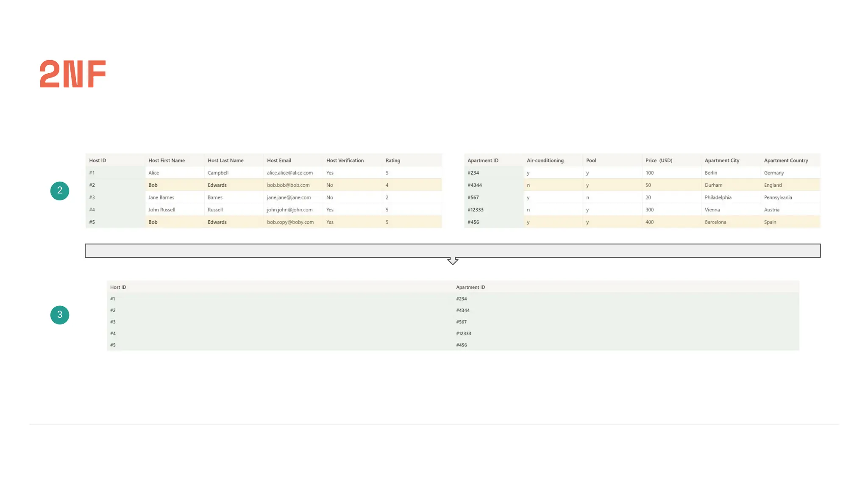This screenshot has width=868, height=488.
Task: Select the Apartment Country column header
Action: pos(786,161)
